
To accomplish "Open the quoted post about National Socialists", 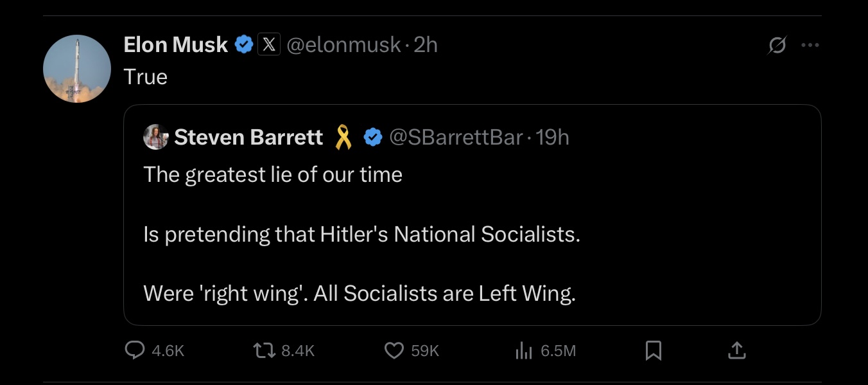I will 472,234.
